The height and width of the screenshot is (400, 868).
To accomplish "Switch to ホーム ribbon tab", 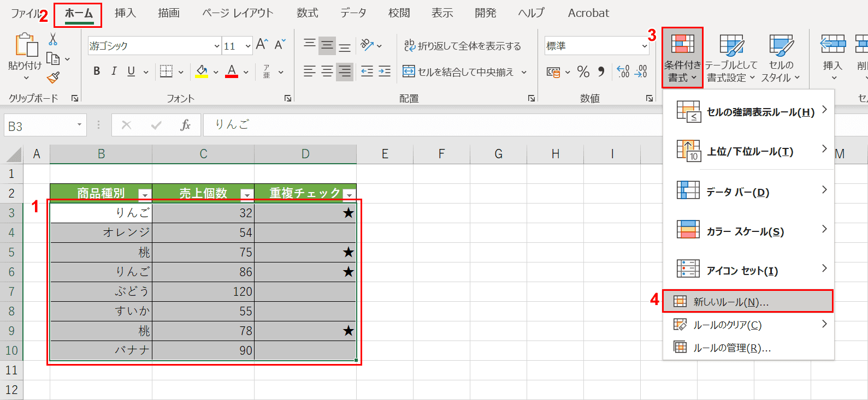I will click(x=79, y=13).
